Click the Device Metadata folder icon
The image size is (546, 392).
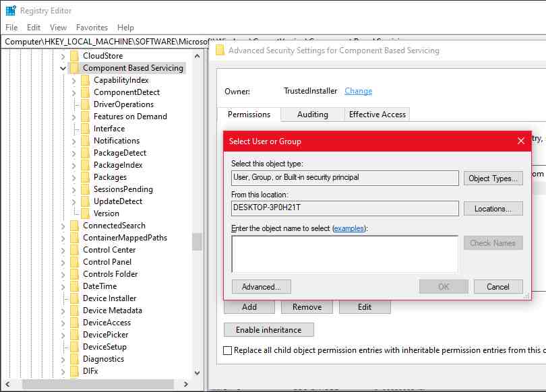click(x=75, y=311)
